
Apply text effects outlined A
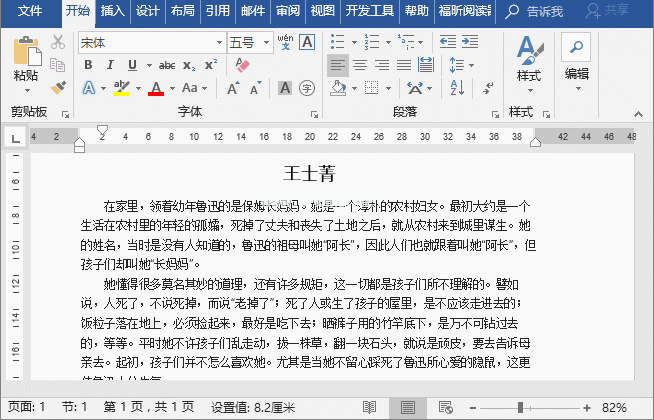click(89, 88)
